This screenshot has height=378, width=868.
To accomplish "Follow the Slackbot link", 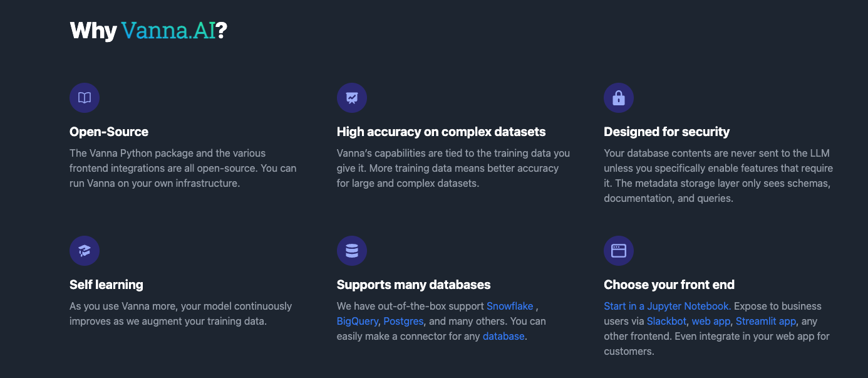I will click(666, 321).
